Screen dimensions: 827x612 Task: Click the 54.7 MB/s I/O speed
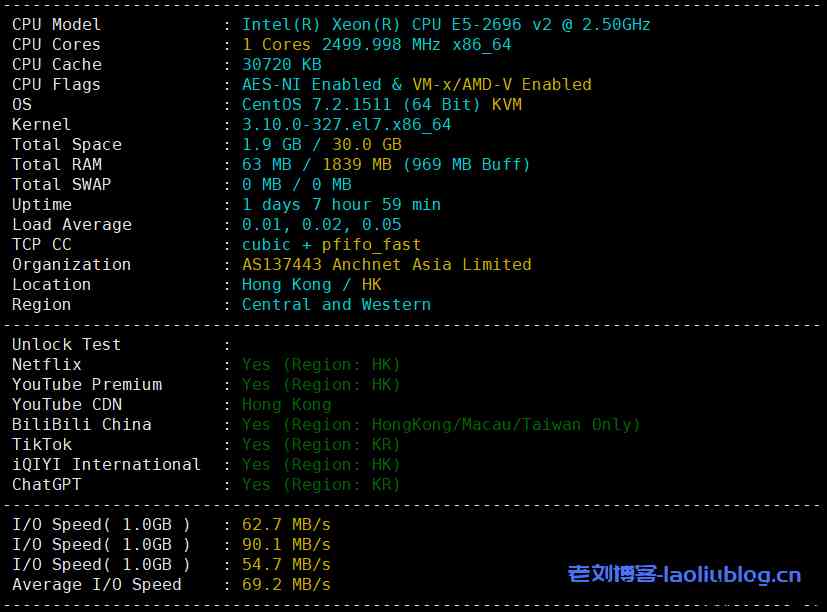click(x=286, y=566)
